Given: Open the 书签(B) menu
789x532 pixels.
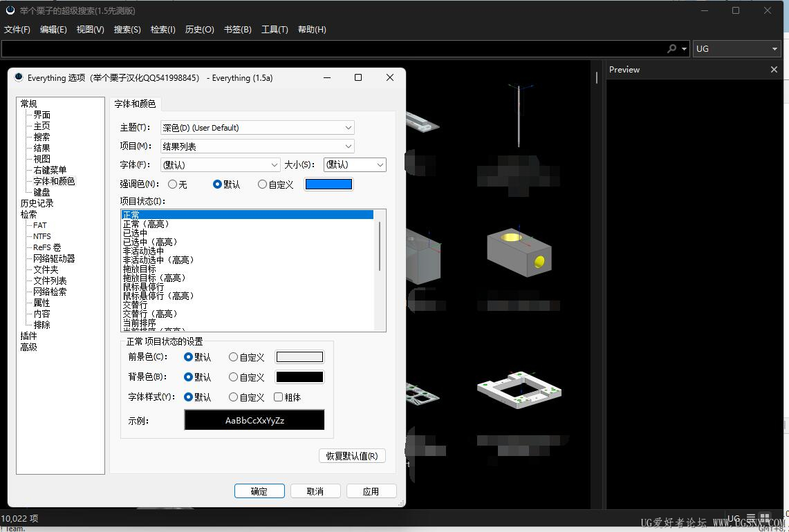Looking at the screenshot, I should 237,30.
